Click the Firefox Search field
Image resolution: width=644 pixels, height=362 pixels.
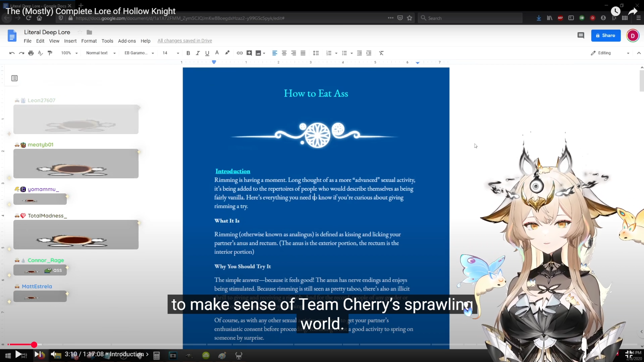point(470,18)
